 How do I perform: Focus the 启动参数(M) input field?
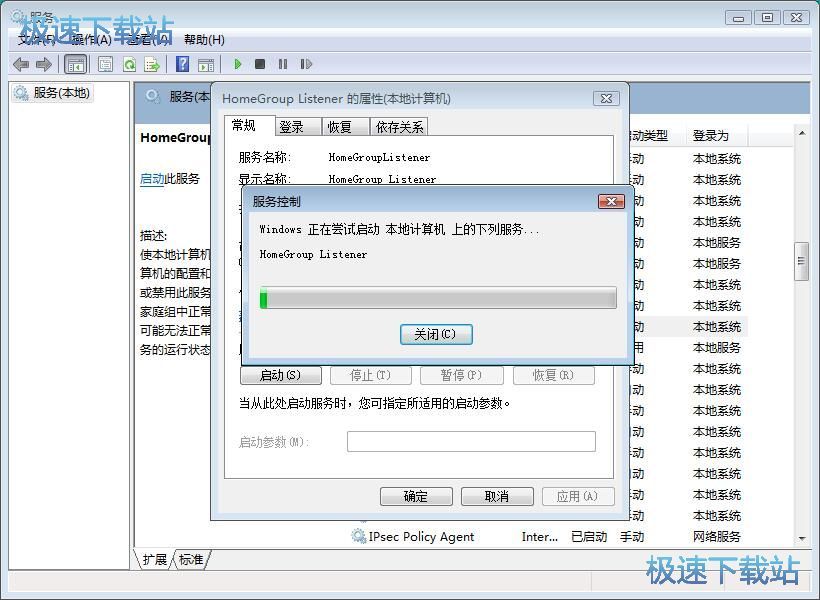point(471,441)
